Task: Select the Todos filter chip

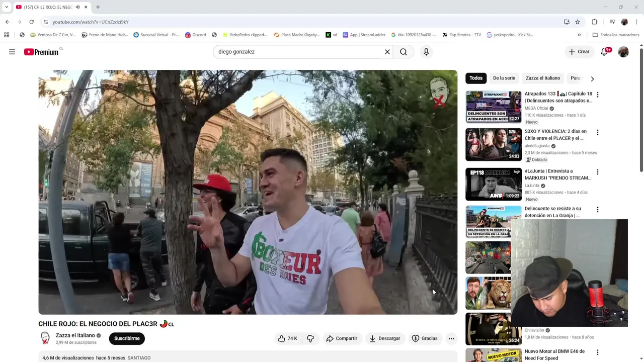Action: tap(476, 78)
